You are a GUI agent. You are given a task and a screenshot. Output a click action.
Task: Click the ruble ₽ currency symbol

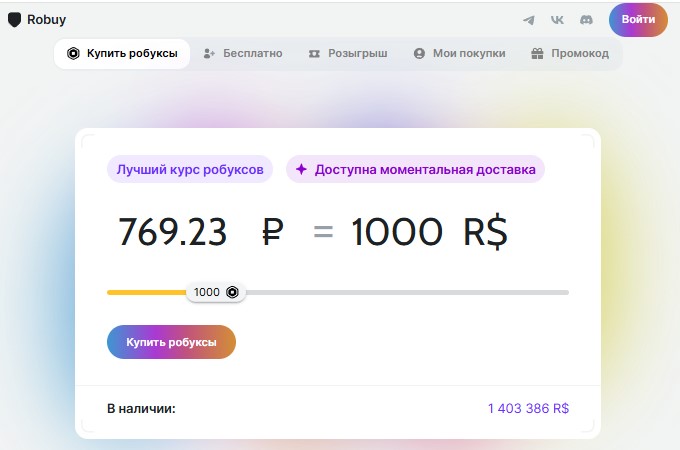point(273,232)
